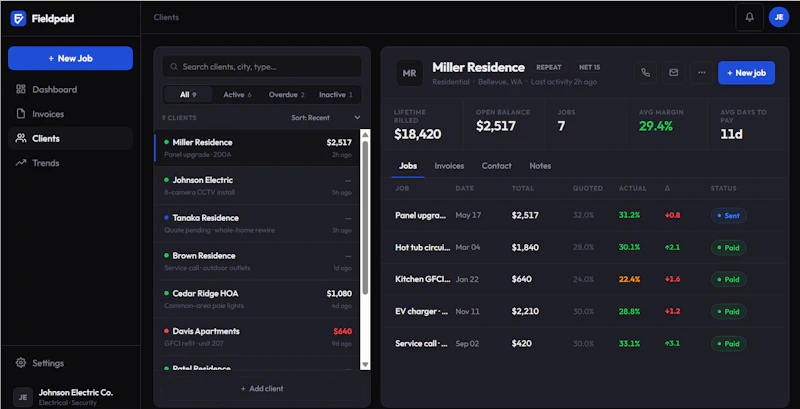
Task: Click the MR client avatar
Action: pyautogui.click(x=409, y=73)
